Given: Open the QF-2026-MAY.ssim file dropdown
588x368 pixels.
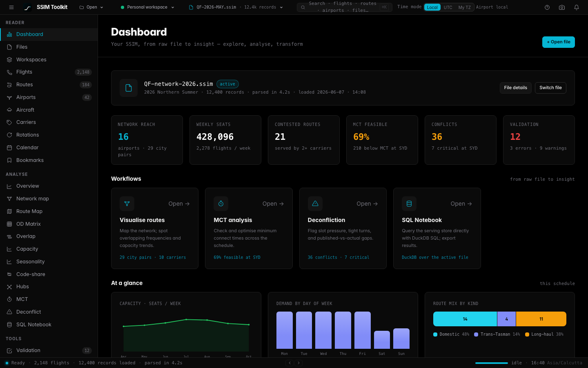Looking at the screenshot, I should (236, 7).
